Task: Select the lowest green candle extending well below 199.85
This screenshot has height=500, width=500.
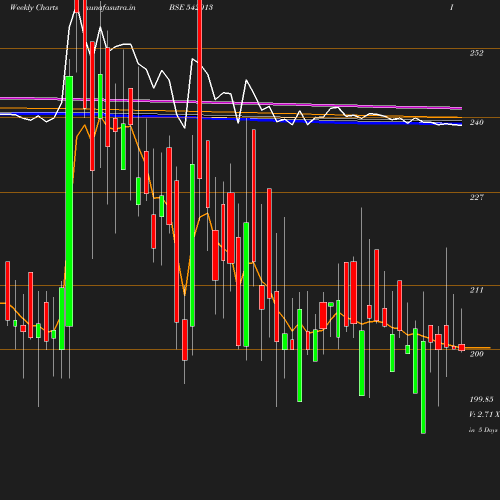Action: [x=423, y=387]
